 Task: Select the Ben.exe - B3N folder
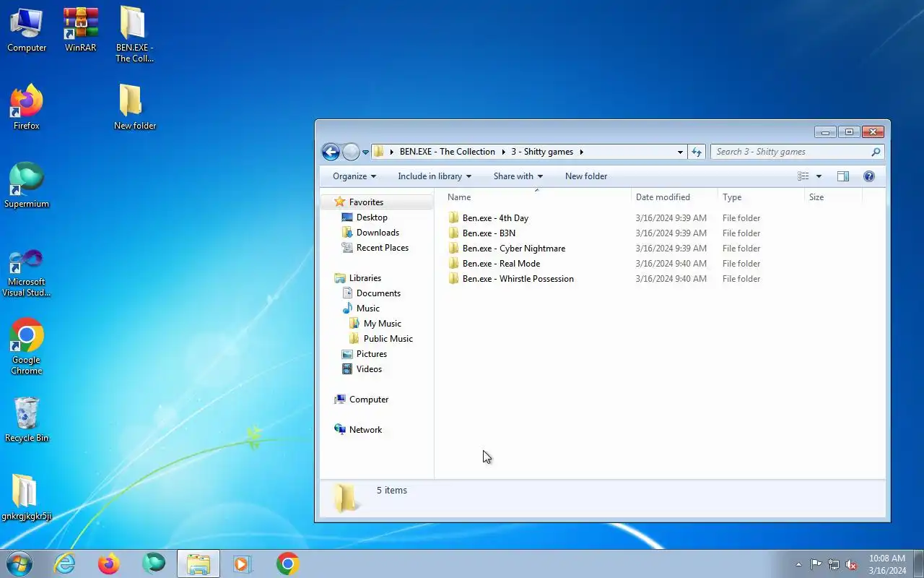pos(489,233)
